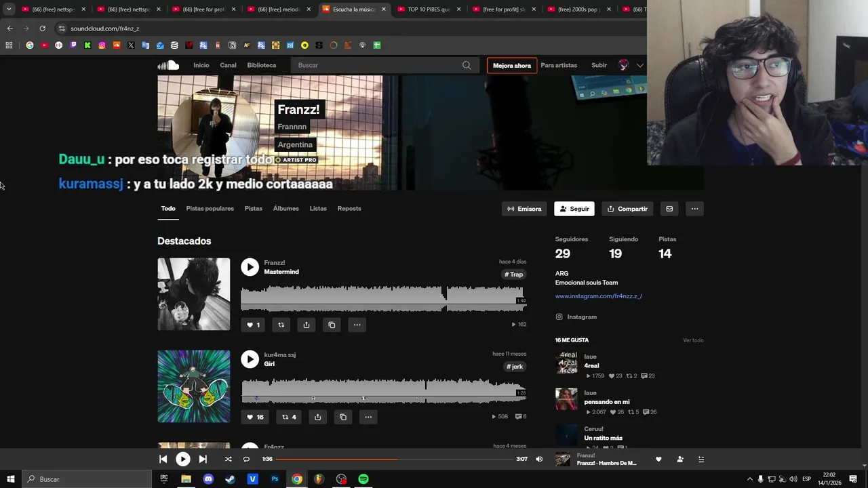
Task: Expand the profile dropdown arrow next to avatar
Action: (639, 65)
